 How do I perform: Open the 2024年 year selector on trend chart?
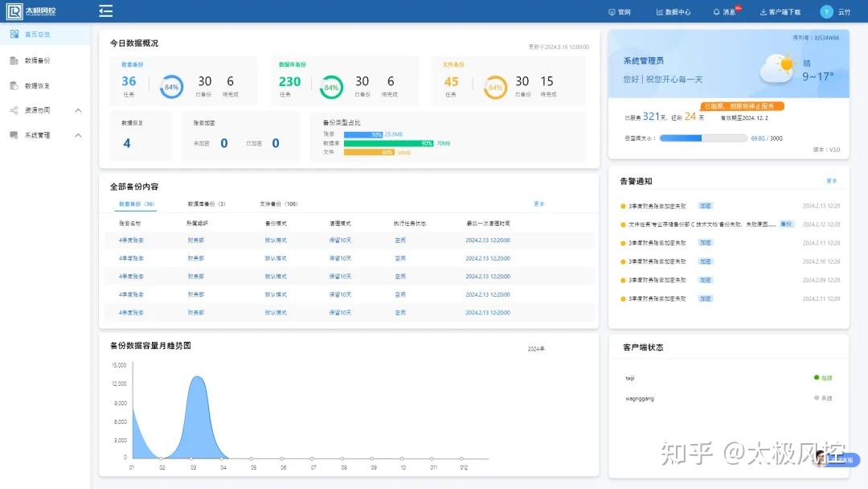coord(536,349)
